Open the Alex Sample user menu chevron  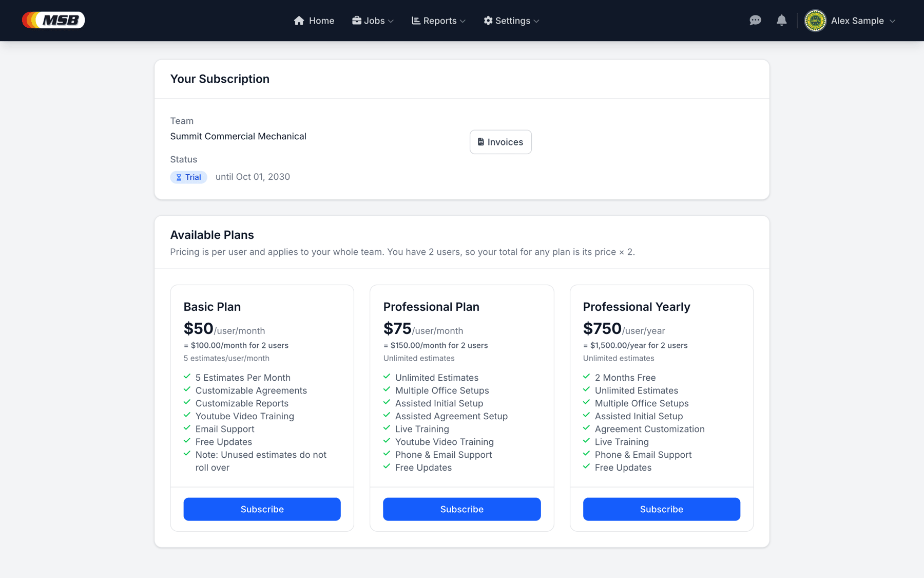click(892, 21)
